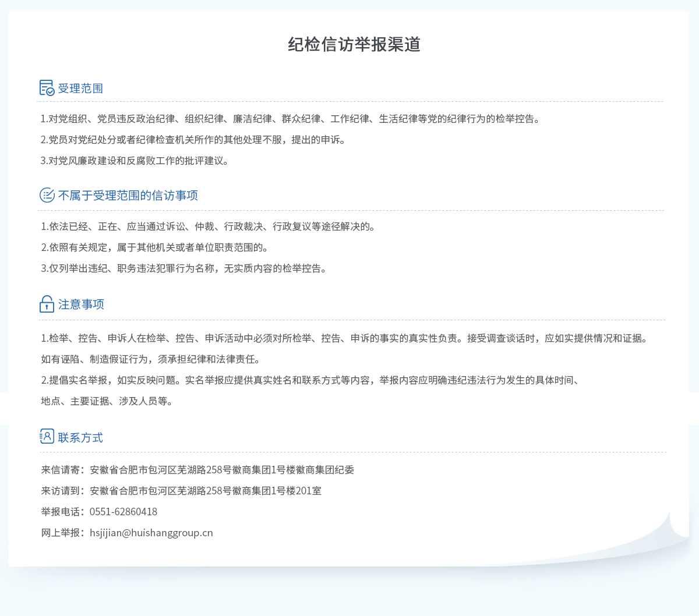Click the page title 纪检信访举报渠道
This screenshot has width=699, height=616.
pyautogui.click(x=354, y=44)
